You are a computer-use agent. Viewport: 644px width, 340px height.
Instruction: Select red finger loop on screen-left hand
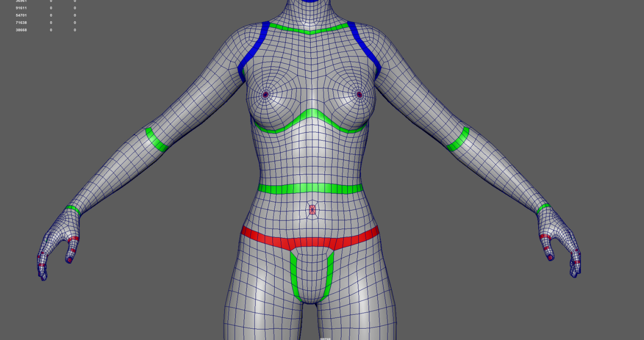point(73,239)
